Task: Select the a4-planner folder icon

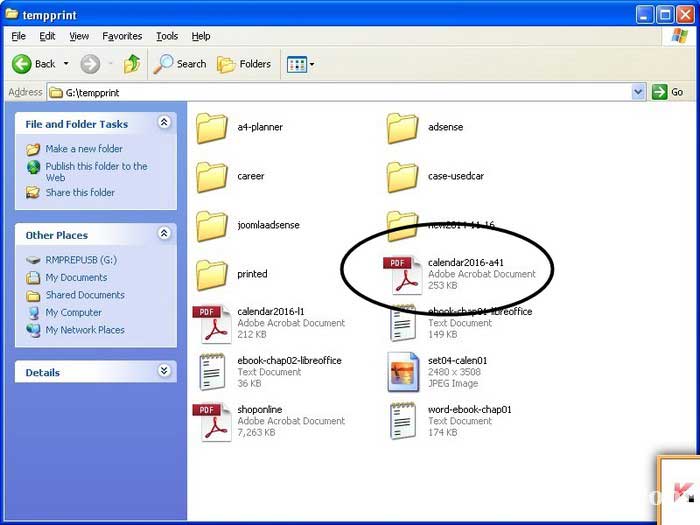Action: (212, 128)
